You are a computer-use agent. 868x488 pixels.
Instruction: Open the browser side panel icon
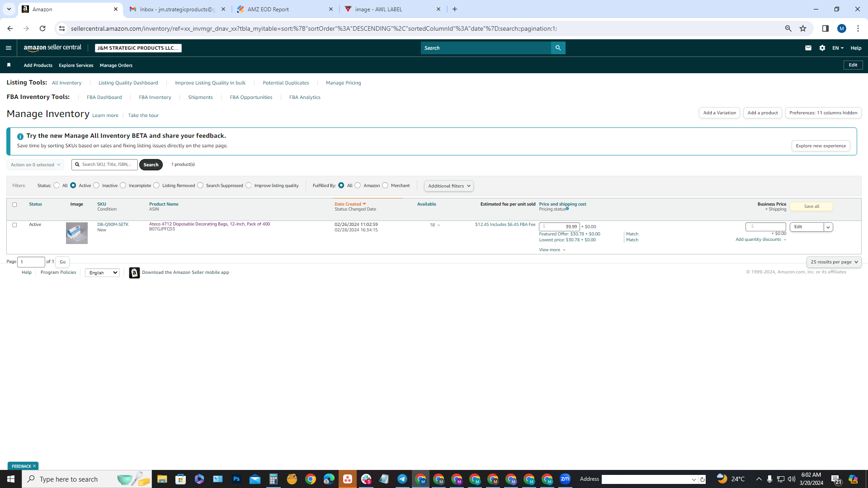[825, 28]
